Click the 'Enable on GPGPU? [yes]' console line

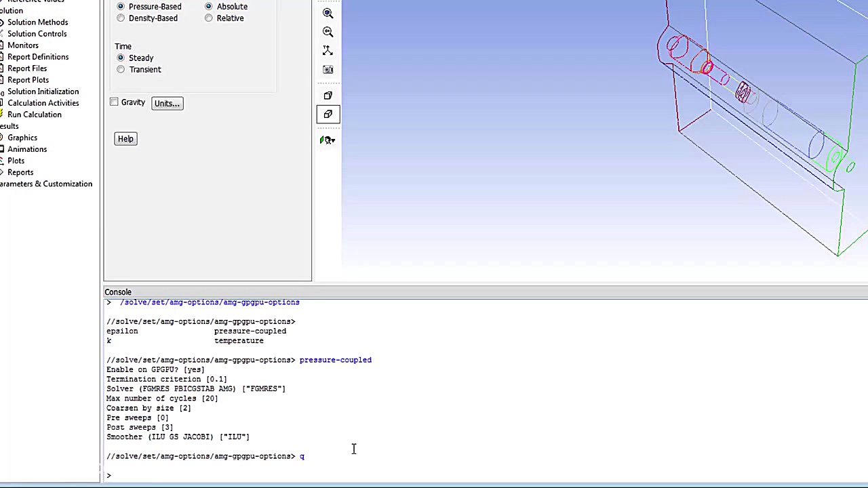(155, 370)
